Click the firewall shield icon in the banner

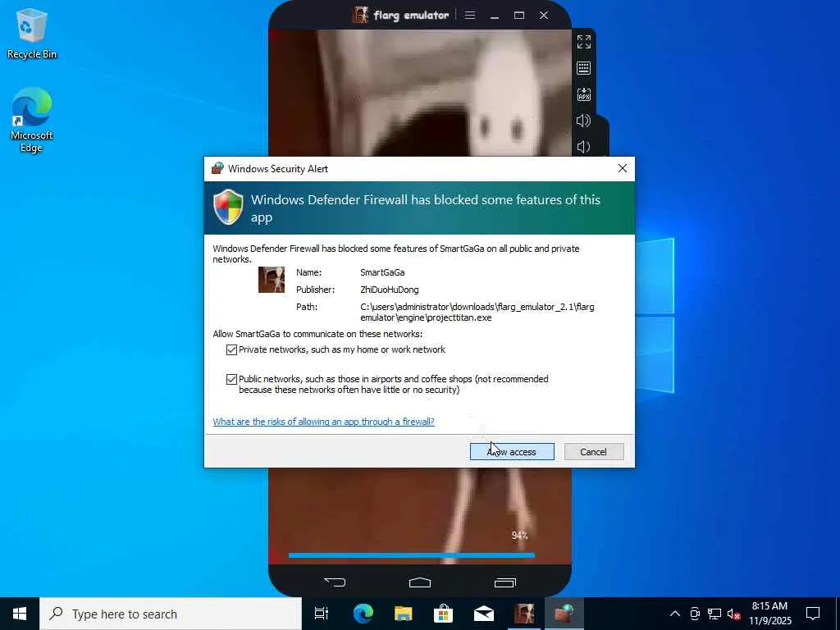[228, 207]
